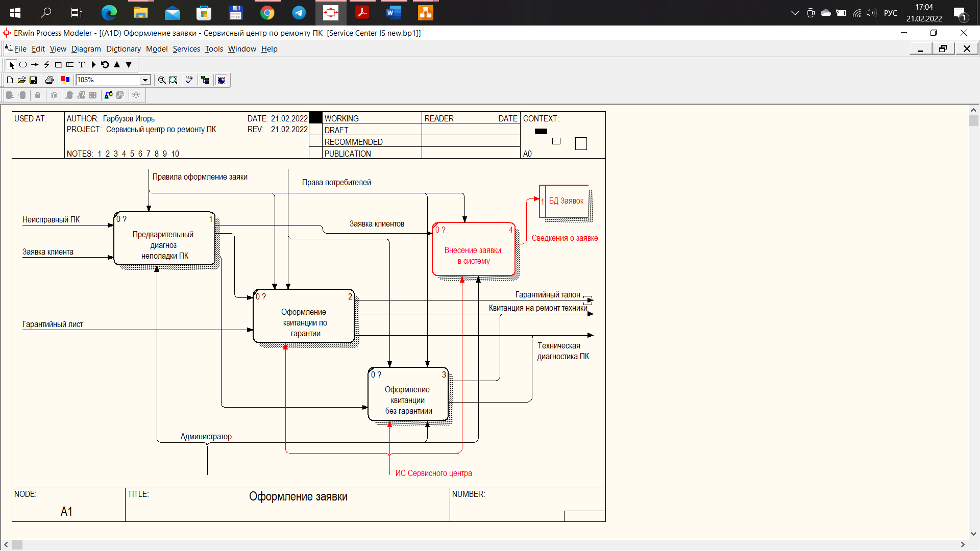Choose the Arrow drawing tool

35,65
